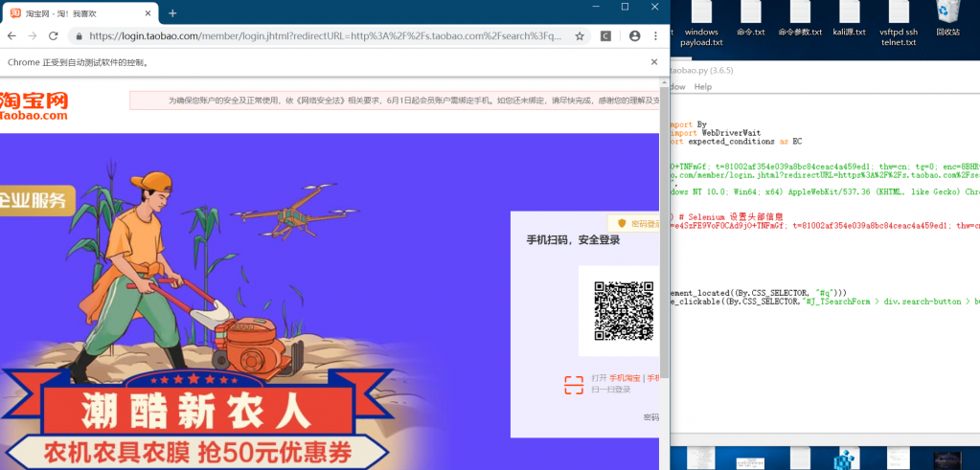980x470 pixels.
Task: Click the Chrome reload page button
Action: [x=53, y=36]
